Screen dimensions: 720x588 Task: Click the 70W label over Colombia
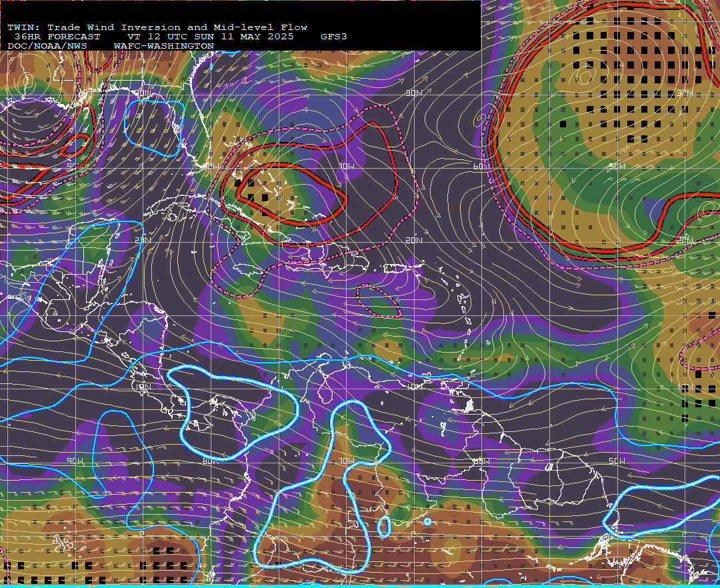pyautogui.click(x=347, y=461)
